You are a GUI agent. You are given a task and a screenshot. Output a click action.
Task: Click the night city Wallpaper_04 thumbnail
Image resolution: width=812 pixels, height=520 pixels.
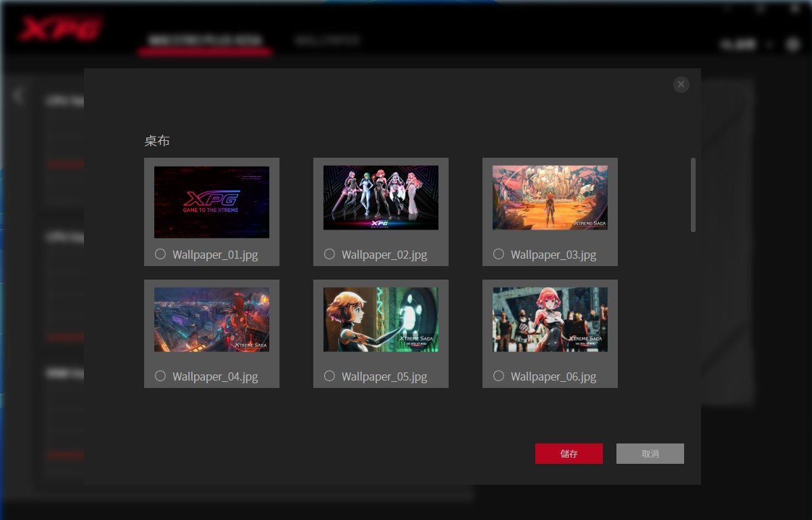pos(212,320)
